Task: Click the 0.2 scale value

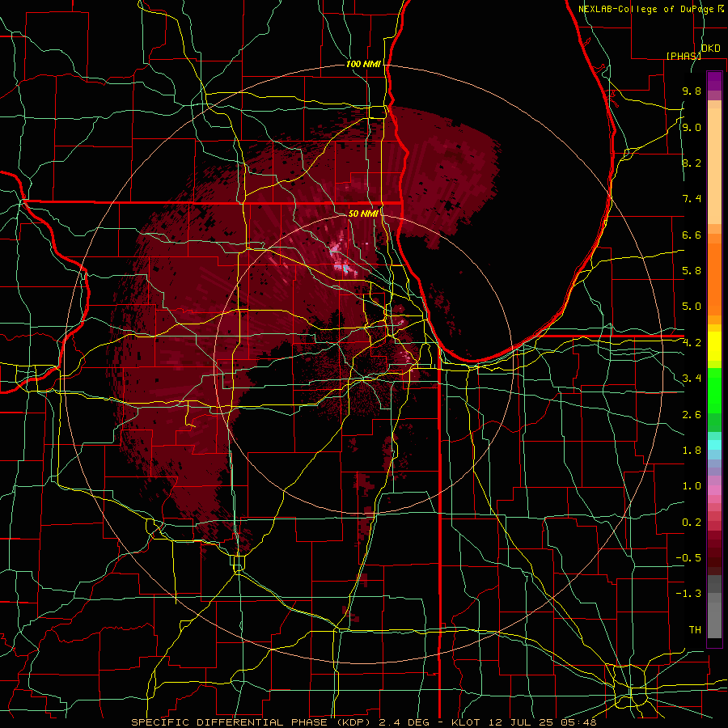Action: (x=692, y=523)
